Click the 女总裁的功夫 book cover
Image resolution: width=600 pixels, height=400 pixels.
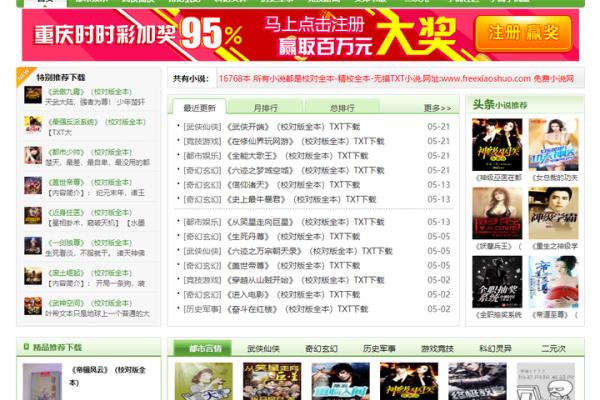553,145
